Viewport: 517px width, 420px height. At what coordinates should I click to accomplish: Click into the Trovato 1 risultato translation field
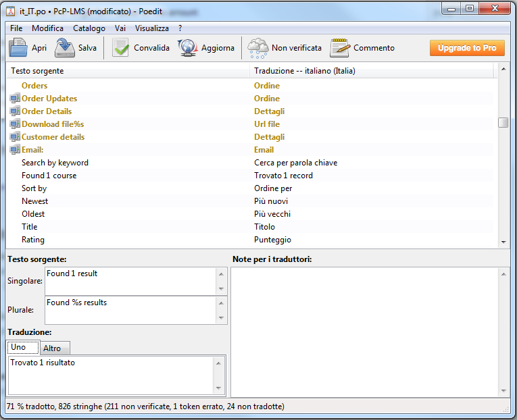click(x=111, y=375)
